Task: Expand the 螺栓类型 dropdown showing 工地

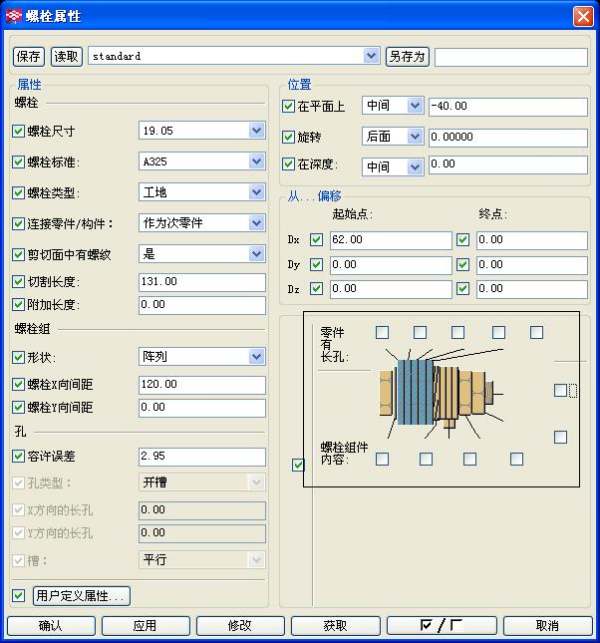Action: [x=256, y=191]
